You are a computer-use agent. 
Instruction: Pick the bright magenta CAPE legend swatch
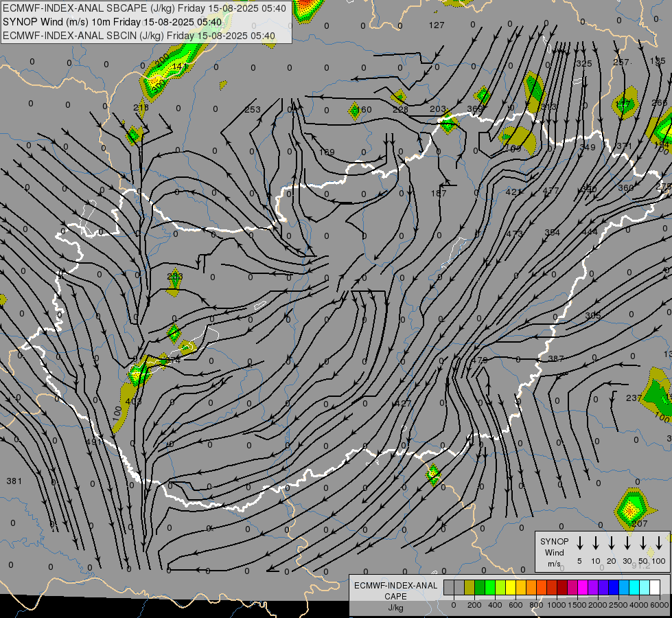tap(583, 588)
